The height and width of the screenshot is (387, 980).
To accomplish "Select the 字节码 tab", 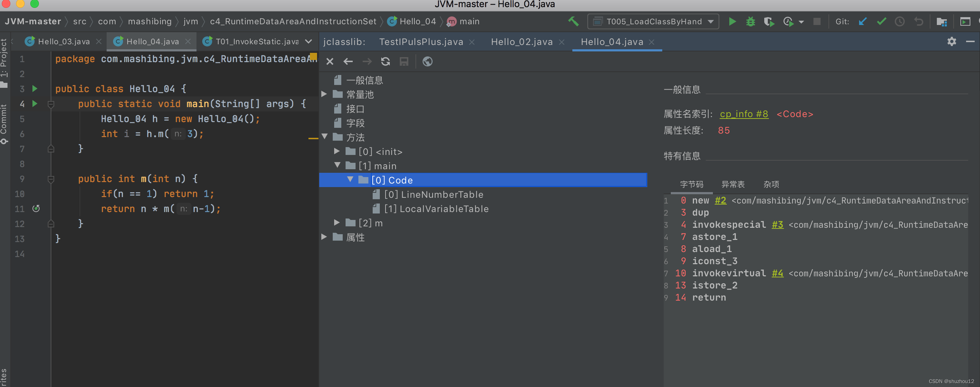I will pyautogui.click(x=691, y=184).
